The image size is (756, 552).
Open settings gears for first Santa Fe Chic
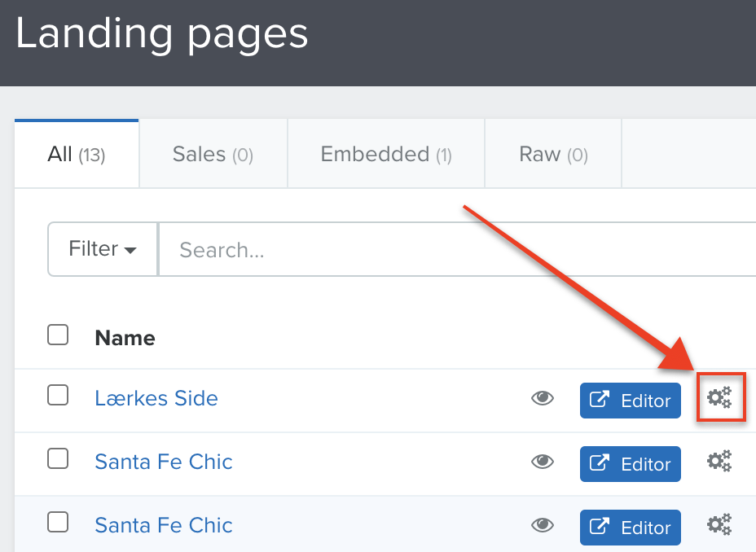[x=719, y=461]
